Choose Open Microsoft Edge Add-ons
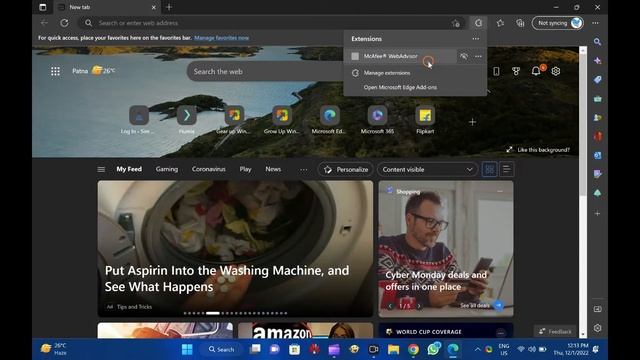 (400, 87)
